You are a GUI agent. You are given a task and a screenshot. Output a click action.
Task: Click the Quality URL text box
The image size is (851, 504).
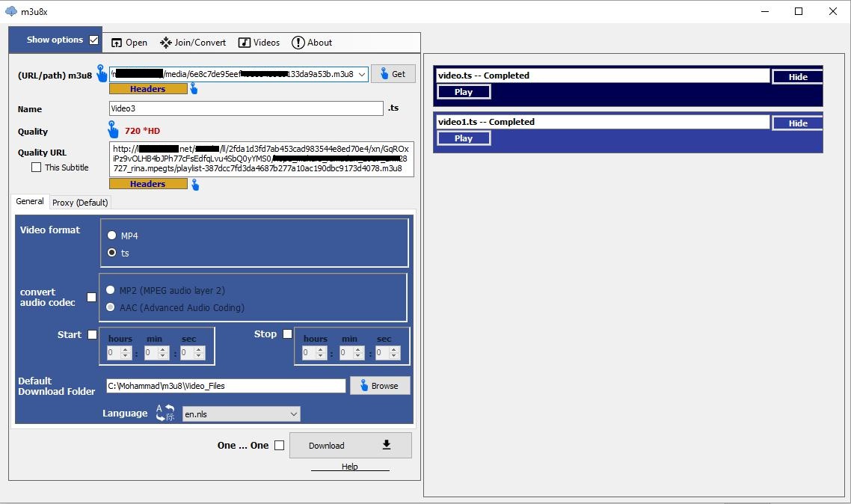[262, 159]
